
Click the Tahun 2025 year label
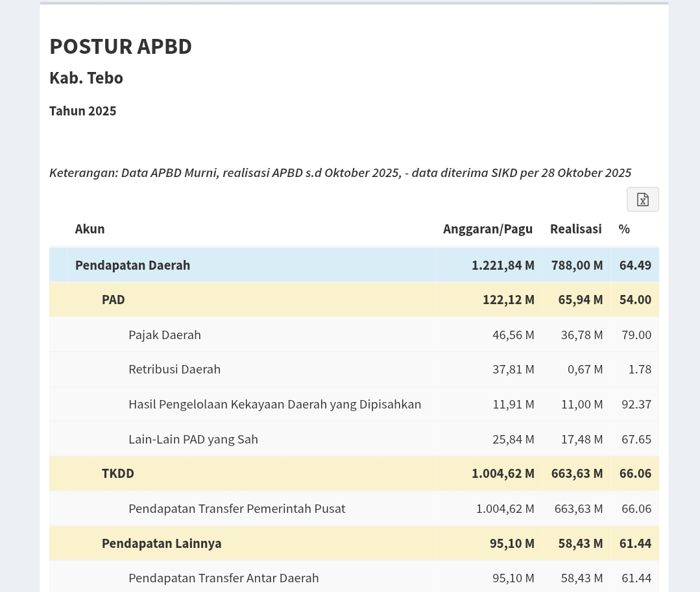pos(82,110)
